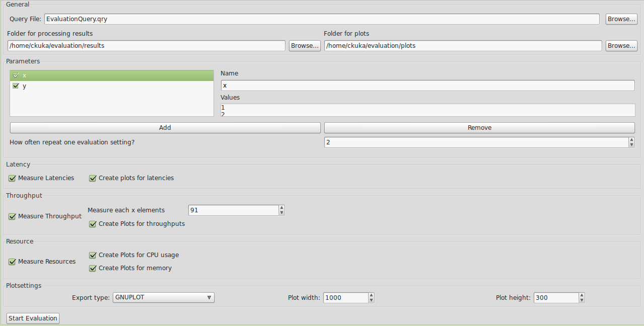Click the parameter Name input field

click(x=427, y=86)
